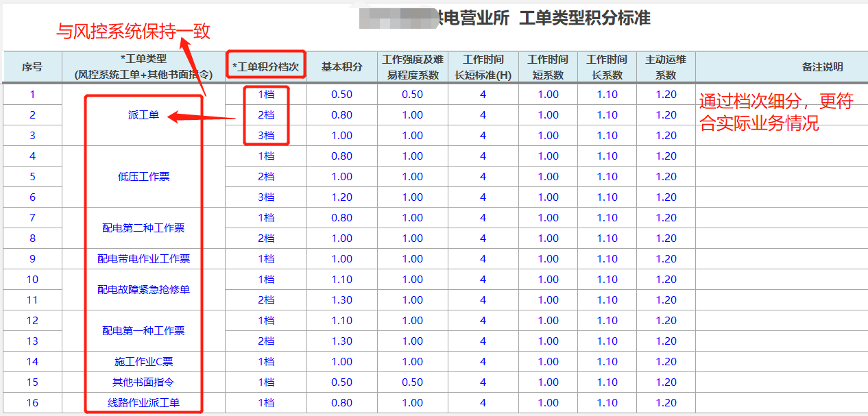The height and width of the screenshot is (416, 868).
Task: Select the 工作时间长短标准(H) header
Action: [483, 67]
